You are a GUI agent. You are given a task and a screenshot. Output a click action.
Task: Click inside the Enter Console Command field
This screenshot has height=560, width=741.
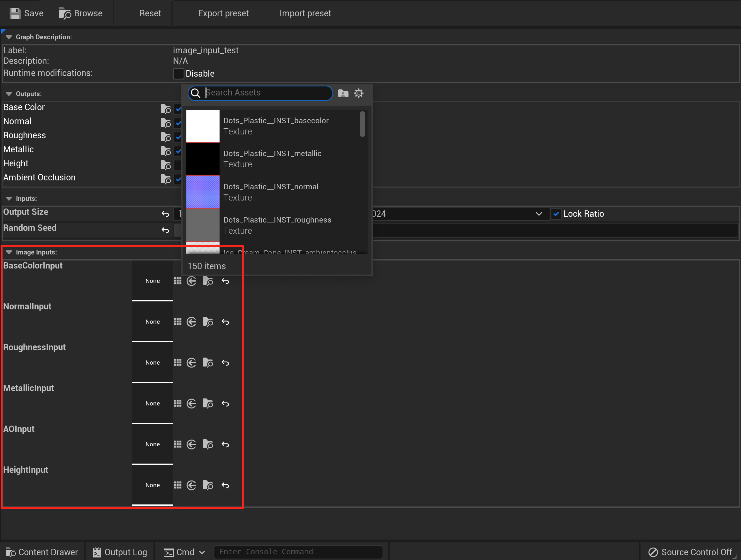[x=298, y=551]
